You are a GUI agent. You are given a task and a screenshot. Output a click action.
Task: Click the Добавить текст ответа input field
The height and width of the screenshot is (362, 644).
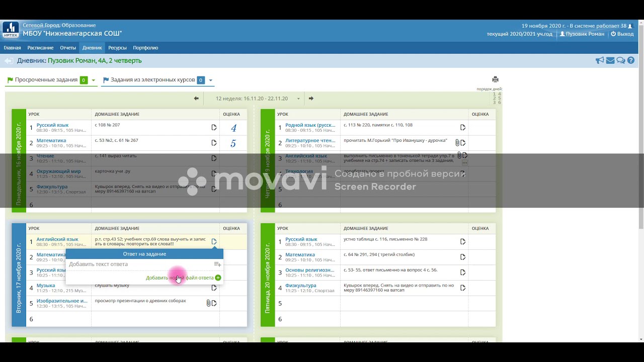[140, 264]
